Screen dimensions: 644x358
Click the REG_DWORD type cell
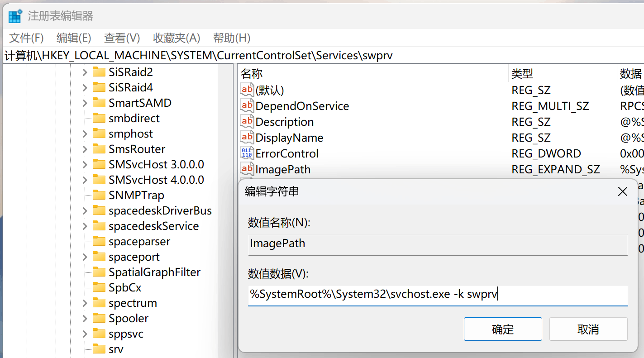point(546,153)
